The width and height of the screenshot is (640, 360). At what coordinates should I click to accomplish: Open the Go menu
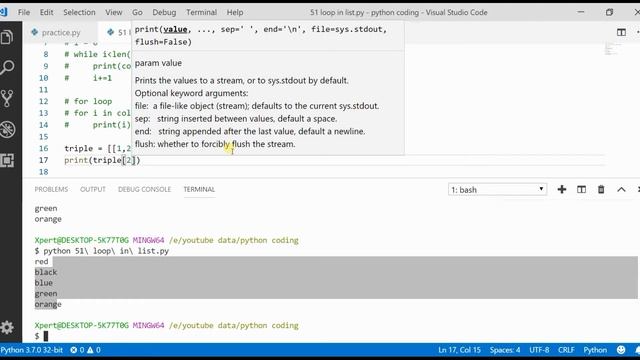click(x=137, y=12)
